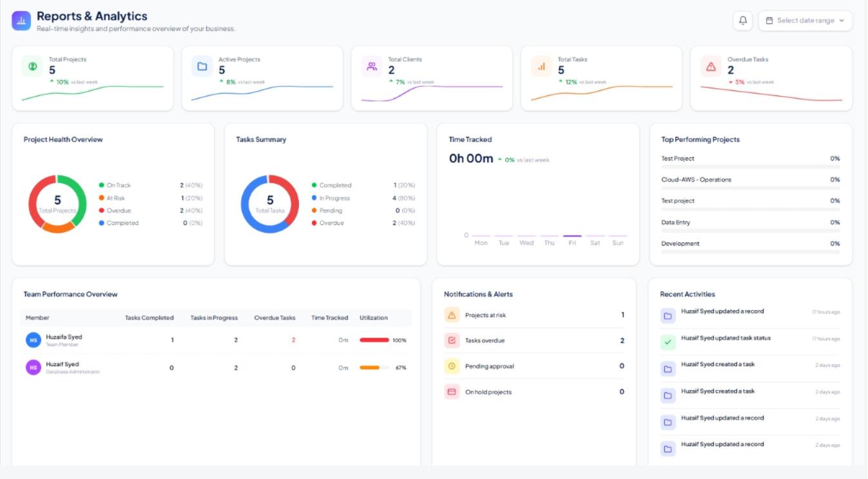
Task: Click the Reports & Analytics chart logo icon
Action: pos(21,21)
